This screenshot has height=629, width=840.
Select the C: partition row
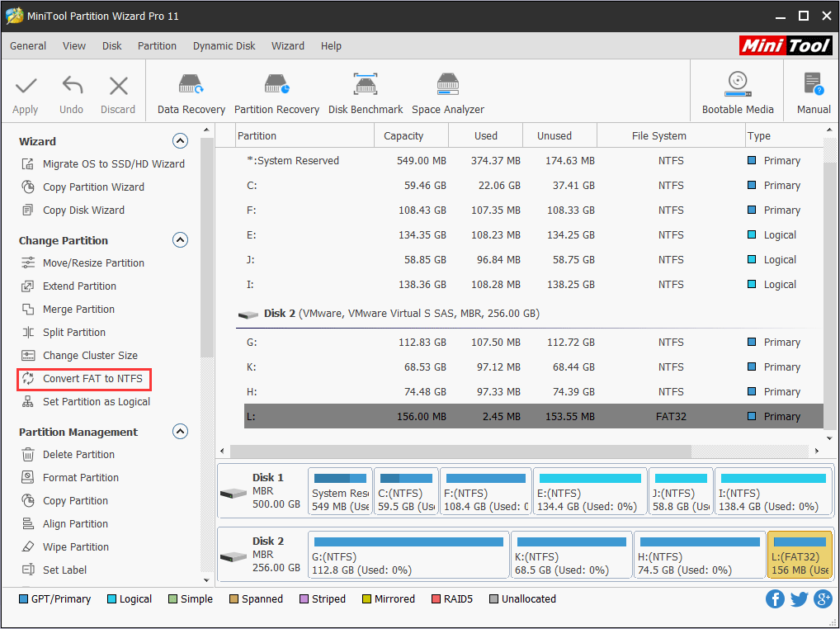[x=534, y=186]
